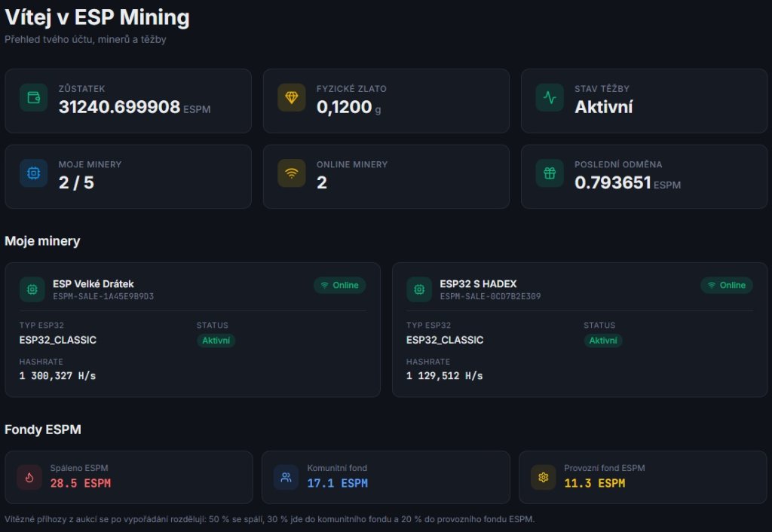The height and width of the screenshot is (532, 772).
Task: Click the operating fund 11.3 ESPM
Action: point(595,483)
